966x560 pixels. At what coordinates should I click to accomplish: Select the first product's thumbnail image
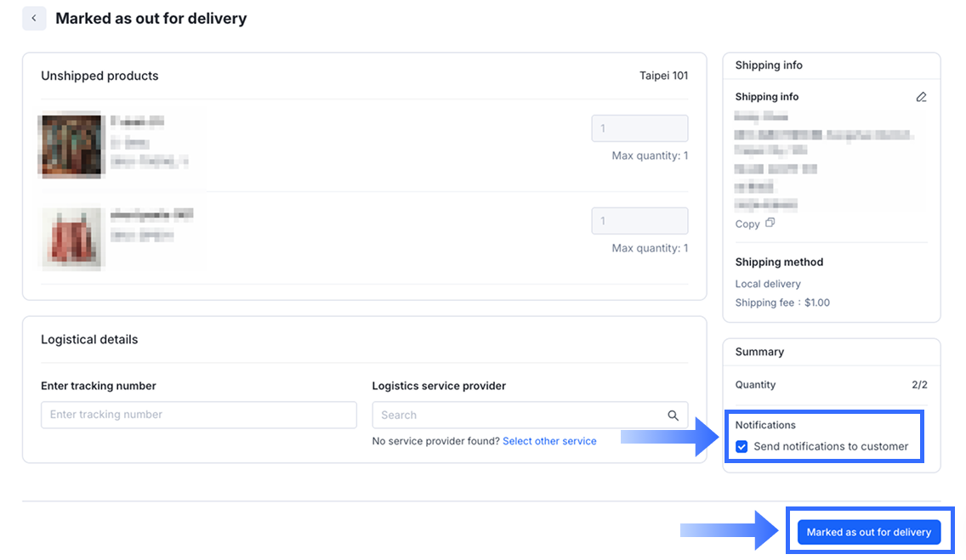(71, 145)
